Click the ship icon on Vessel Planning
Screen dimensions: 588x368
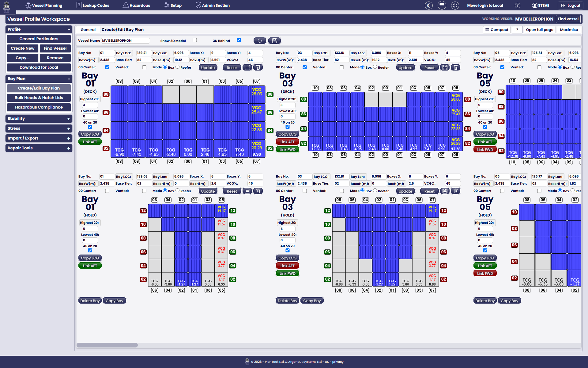pyautogui.click(x=28, y=5)
